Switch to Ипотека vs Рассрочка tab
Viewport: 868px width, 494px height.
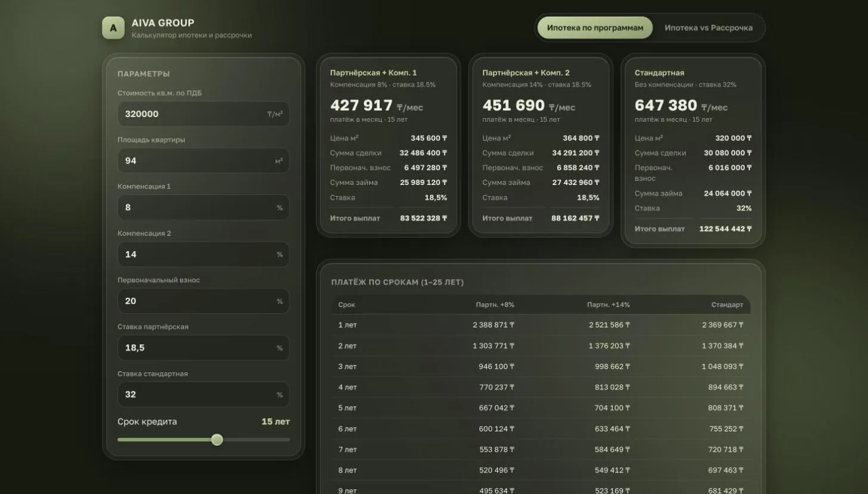(x=708, y=28)
